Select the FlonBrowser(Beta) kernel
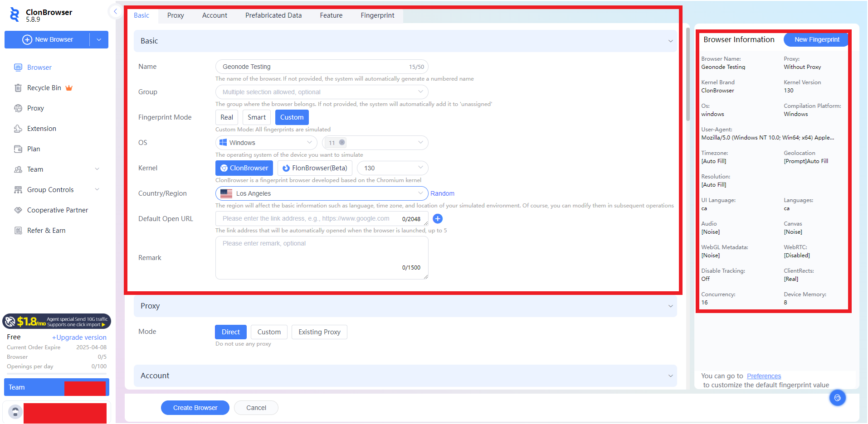 point(315,168)
